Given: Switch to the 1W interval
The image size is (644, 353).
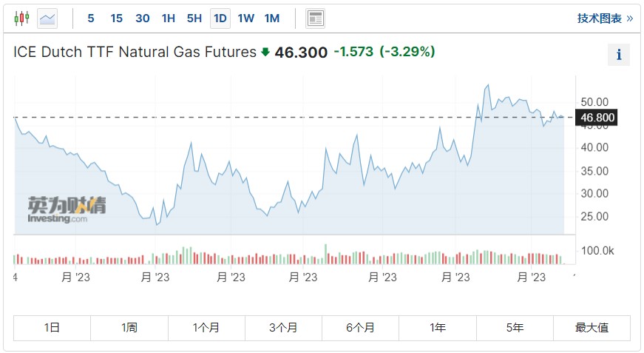Looking at the screenshot, I should (245, 19).
